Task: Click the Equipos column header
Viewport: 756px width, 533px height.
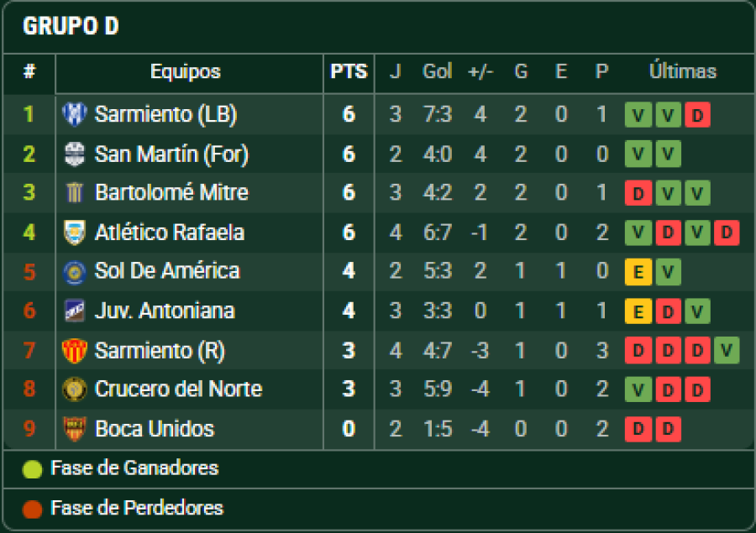Action: click(x=186, y=72)
